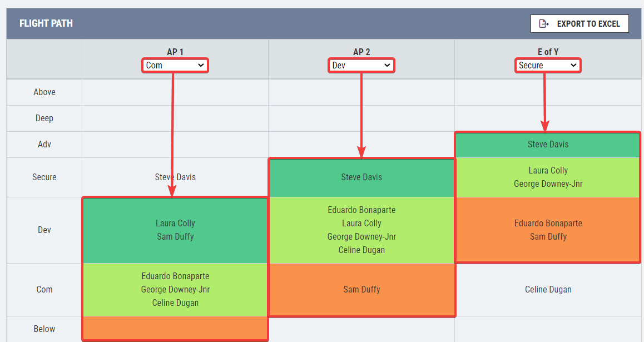Click Eduardo Bonaparte in E of Y orange cell
This screenshot has height=342, width=644.
coord(548,224)
